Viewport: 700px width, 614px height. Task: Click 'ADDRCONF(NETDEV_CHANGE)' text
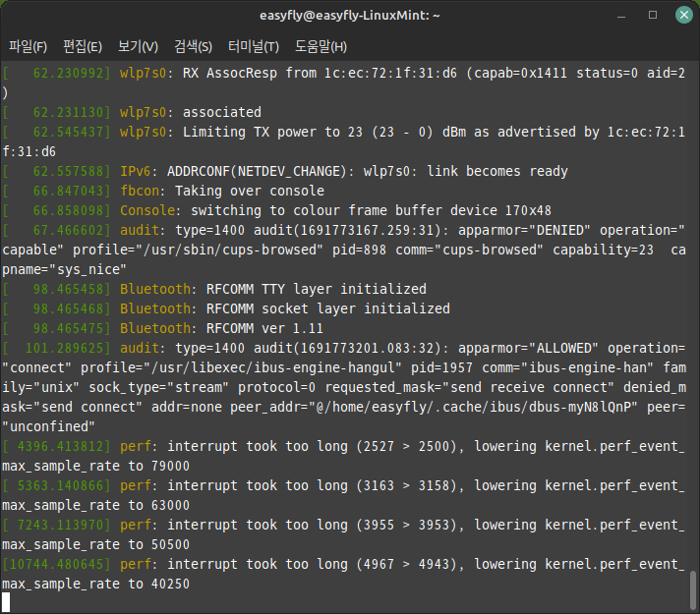coord(257,171)
